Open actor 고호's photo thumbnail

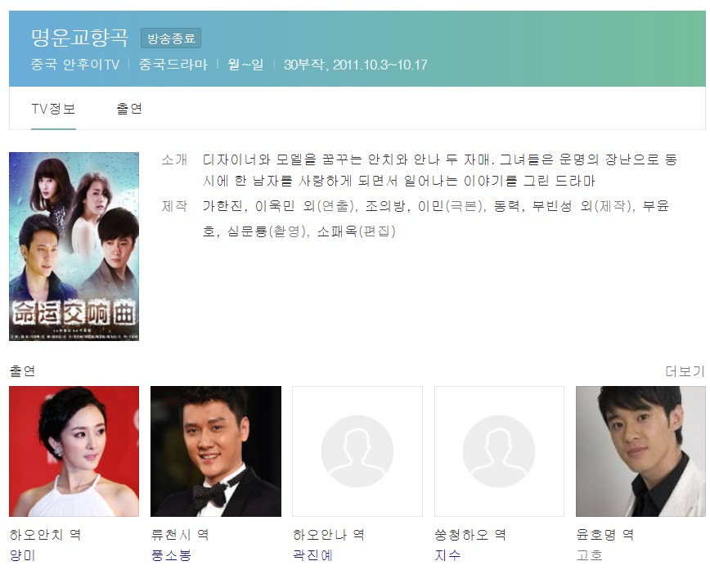[640, 451]
